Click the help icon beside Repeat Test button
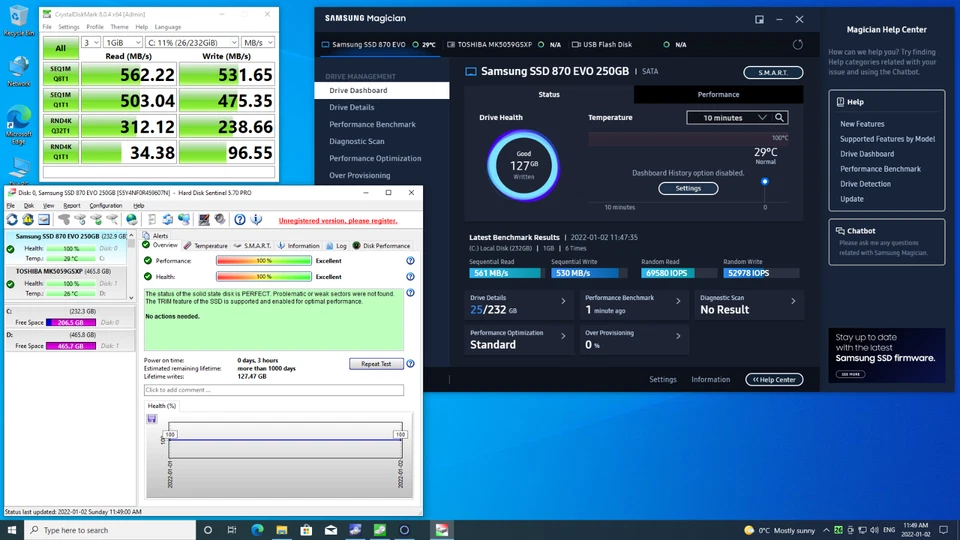This screenshot has height=540, width=960. click(x=410, y=364)
